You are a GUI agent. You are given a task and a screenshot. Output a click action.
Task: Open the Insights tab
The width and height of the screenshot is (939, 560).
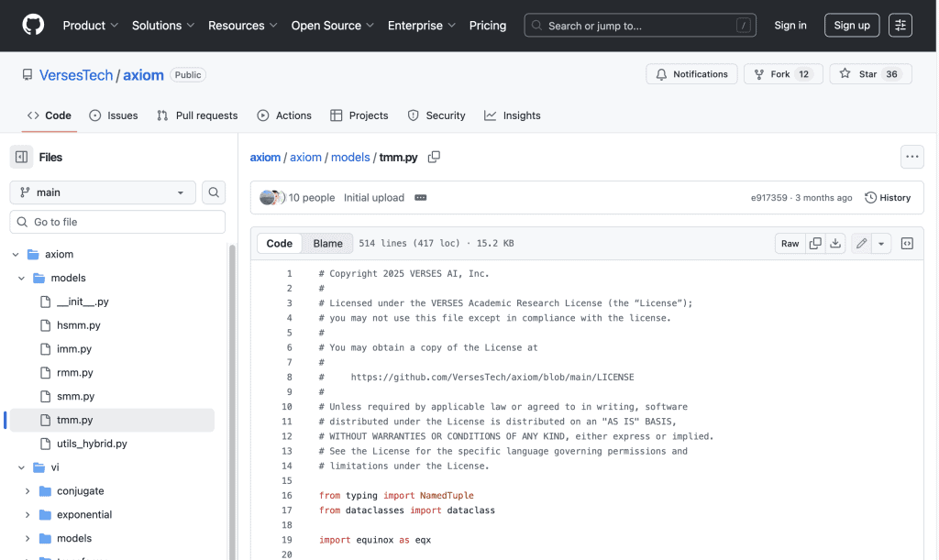[x=513, y=115]
